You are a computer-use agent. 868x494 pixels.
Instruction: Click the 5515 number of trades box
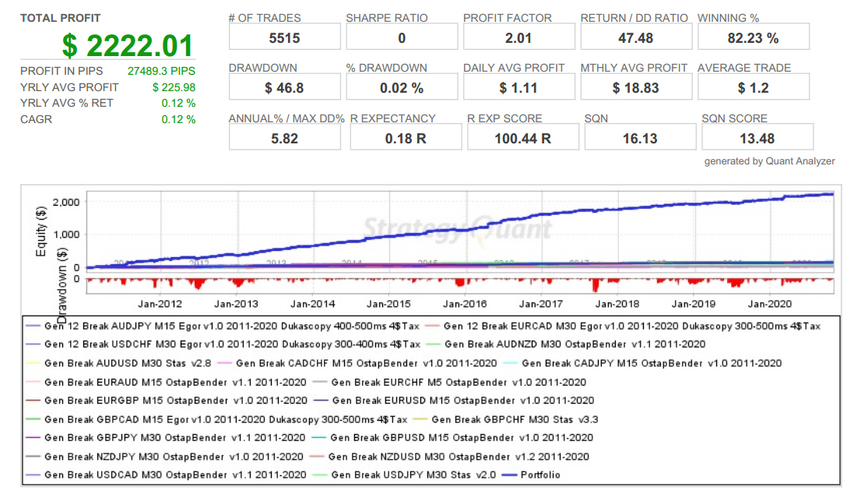click(x=285, y=37)
